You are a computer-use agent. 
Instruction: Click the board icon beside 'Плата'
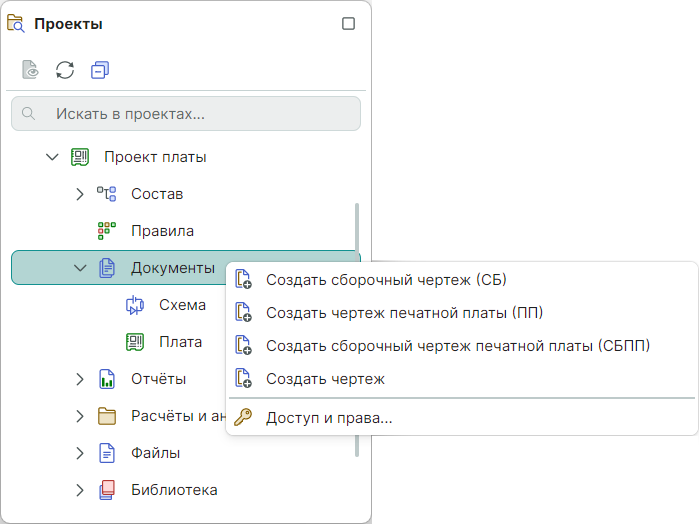coord(135,342)
